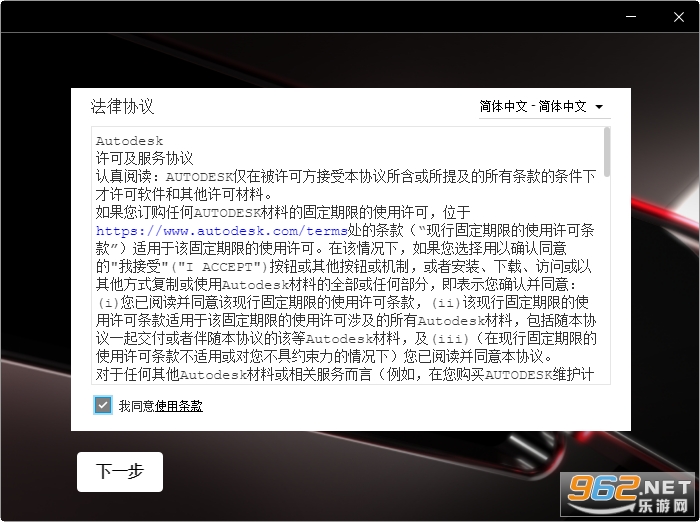The image size is (700, 522).
Task: Click the license text scrollbar thumb
Action: [607, 152]
